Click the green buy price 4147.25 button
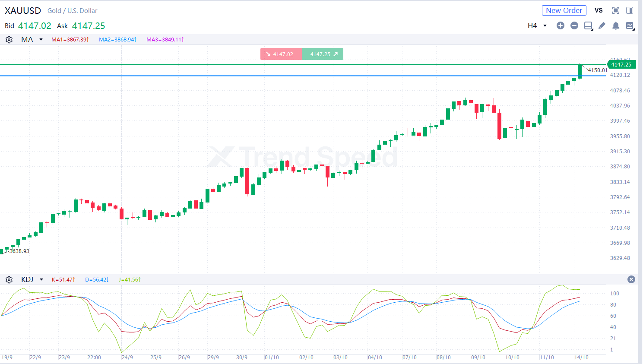 click(x=323, y=54)
